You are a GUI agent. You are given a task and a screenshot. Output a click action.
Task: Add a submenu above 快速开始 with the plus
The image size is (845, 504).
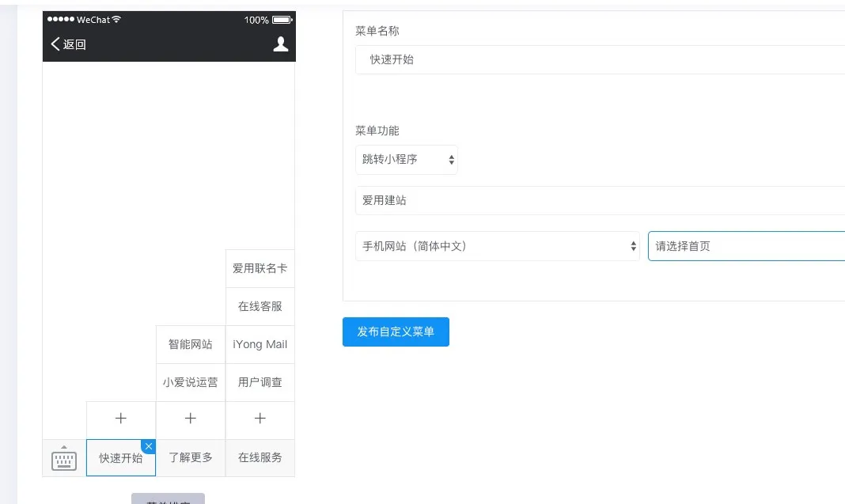121,419
